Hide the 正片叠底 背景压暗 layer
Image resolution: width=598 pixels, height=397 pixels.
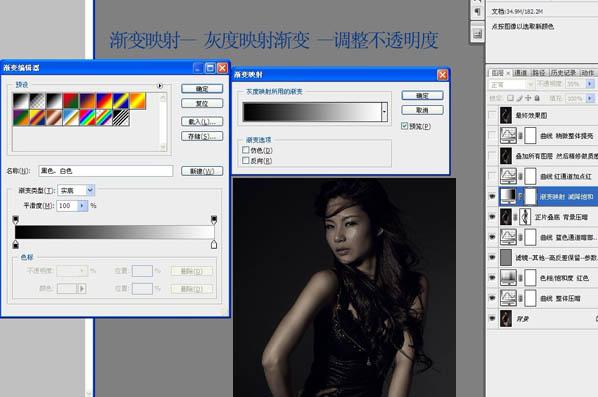pos(493,217)
